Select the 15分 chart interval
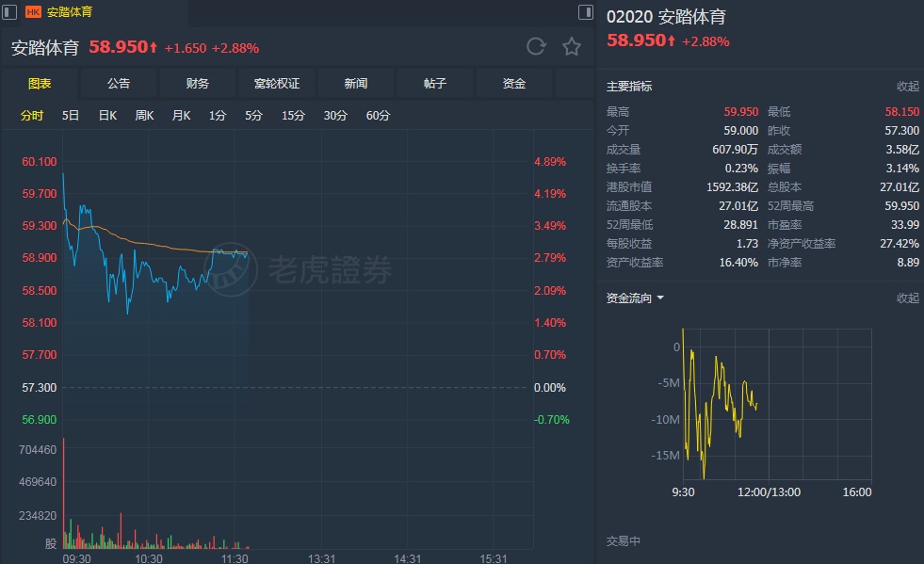 [293, 116]
